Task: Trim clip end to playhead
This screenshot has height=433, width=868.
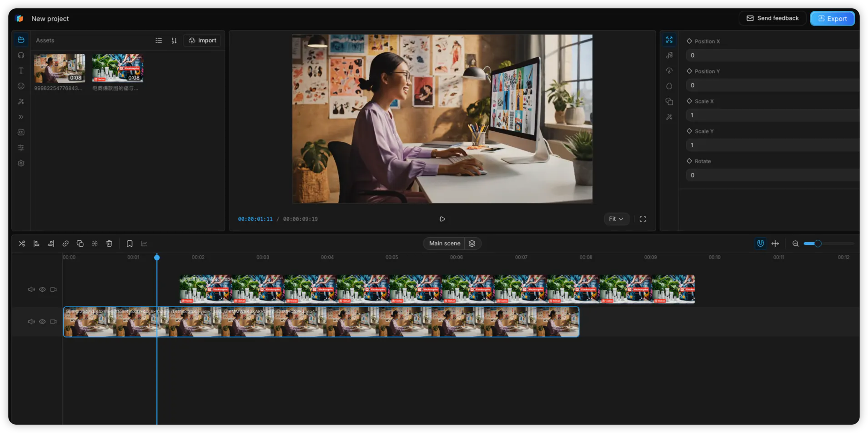Action: (51, 244)
